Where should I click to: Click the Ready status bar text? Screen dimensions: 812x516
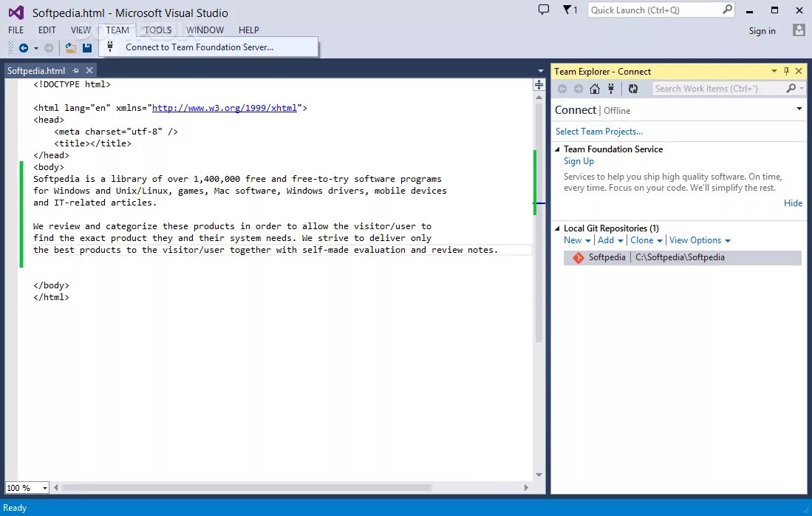tap(15, 508)
